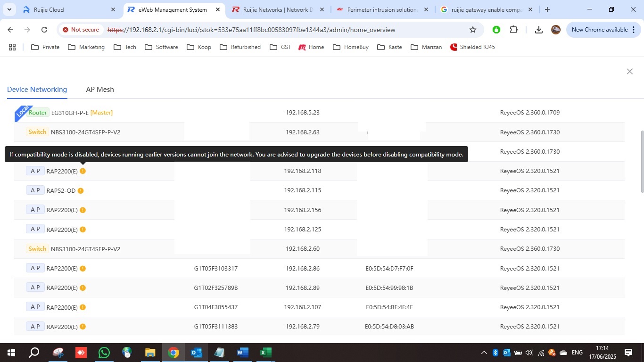Click warning icon for RAP2200(E) at 192.168.2.79

click(83, 327)
